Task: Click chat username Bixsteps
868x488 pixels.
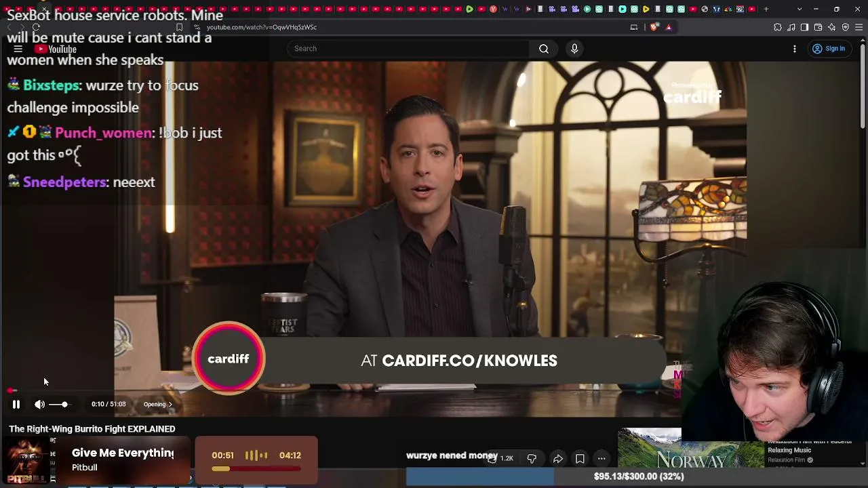Action: 52,85
